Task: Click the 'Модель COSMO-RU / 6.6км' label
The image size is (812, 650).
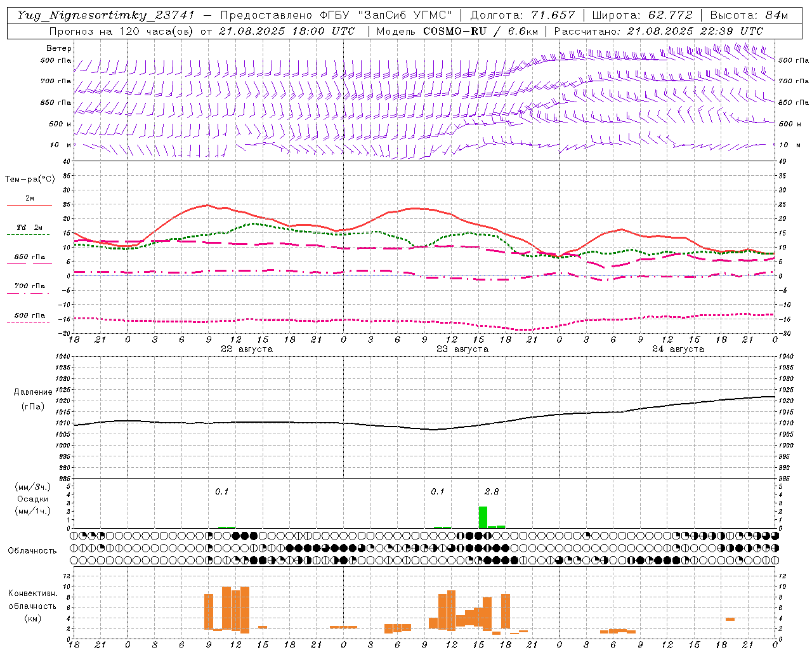Action: pyautogui.click(x=457, y=31)
